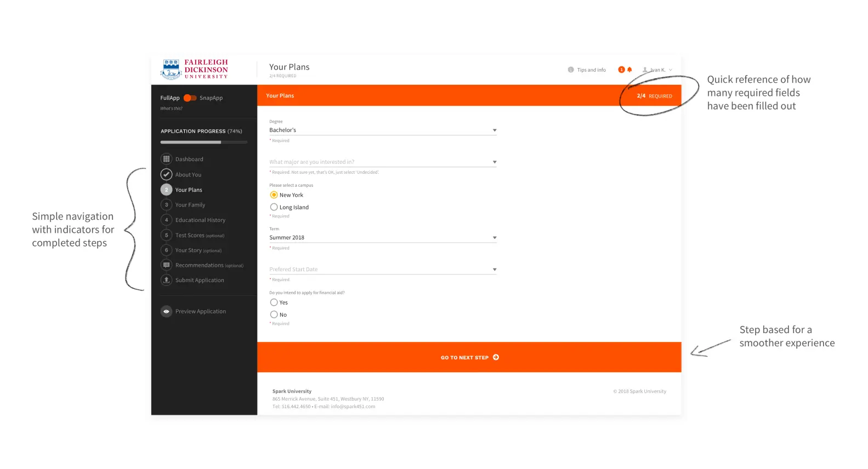Click the Tips and info icon

[571, 70]
